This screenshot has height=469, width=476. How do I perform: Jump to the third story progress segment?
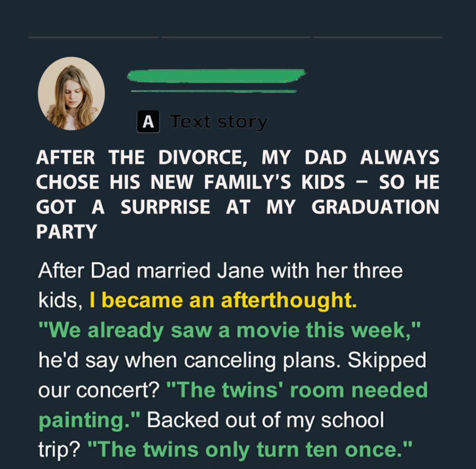[377, 37]
